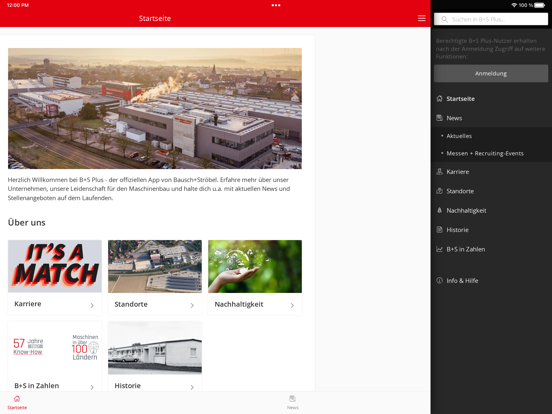Open Nachhaltigkeit card via its chevron

[x=292, y=305]
